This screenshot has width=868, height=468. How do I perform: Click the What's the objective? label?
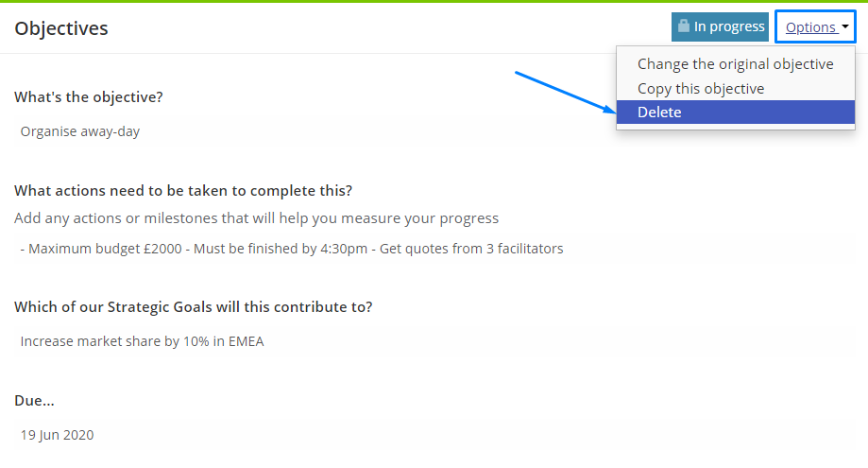pyautogui.click(x=89, y=97)
